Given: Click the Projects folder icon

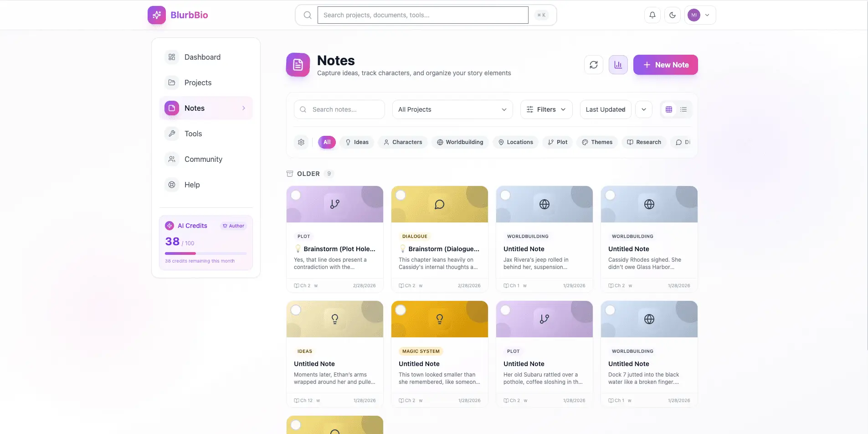Looking at the screenshot, I should [x=172, y=83].
